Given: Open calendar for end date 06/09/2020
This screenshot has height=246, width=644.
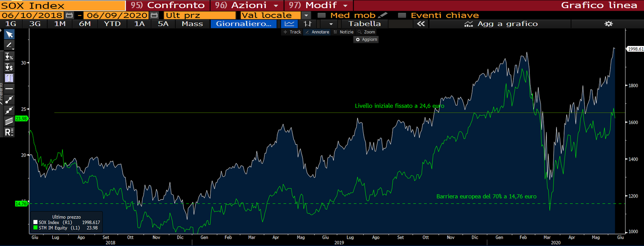Looking at the screenshot, I should 153,15.
